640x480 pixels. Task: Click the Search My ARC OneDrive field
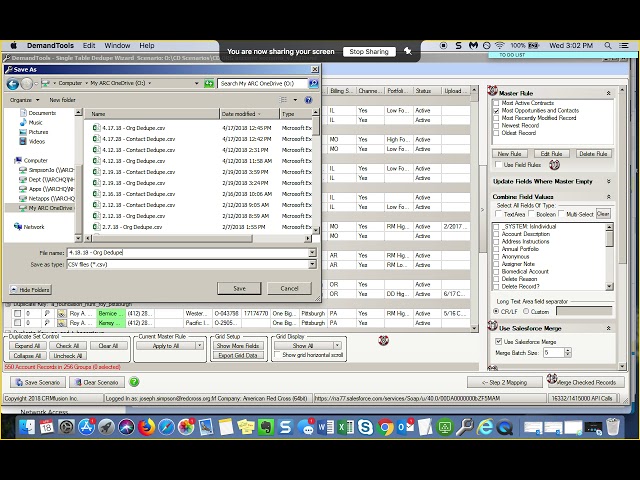click(x=262, y=83)
